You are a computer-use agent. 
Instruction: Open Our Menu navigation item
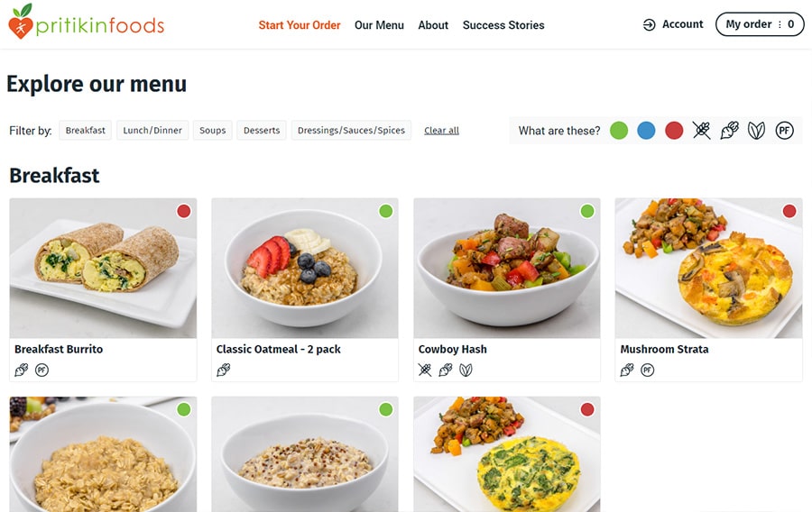[379, 25]
